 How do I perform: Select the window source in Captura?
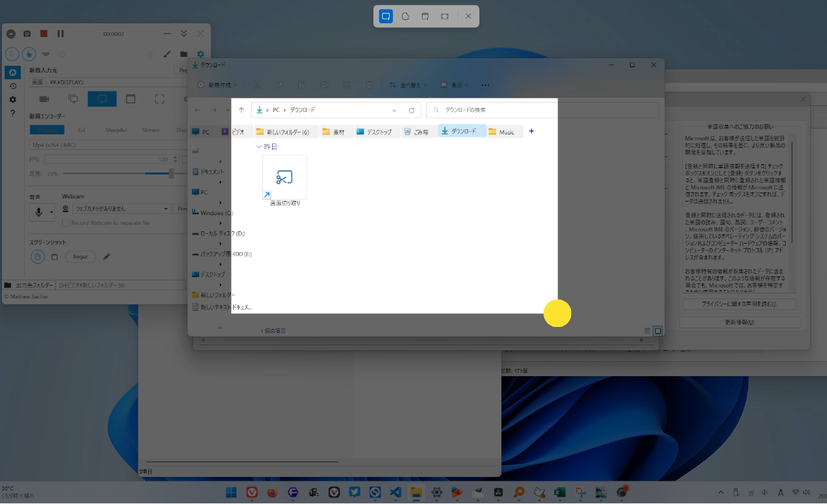(131, 99)
